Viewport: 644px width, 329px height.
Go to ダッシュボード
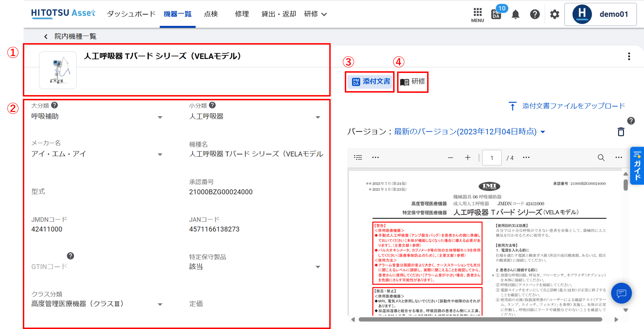pyautogui.click(x=131, y=14)
